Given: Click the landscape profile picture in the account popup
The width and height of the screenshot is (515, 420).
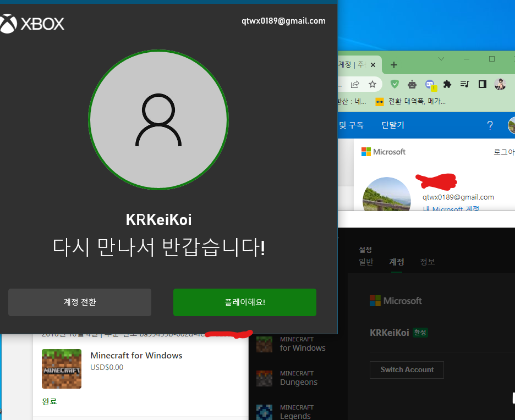Looking at the screenshot, I should 387,194.
